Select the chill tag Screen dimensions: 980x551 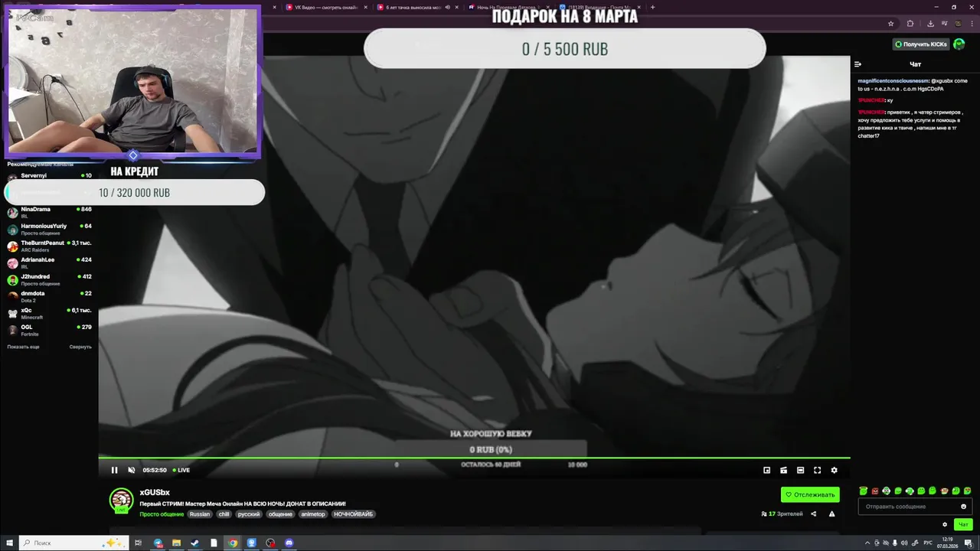(x=224, y=514)
